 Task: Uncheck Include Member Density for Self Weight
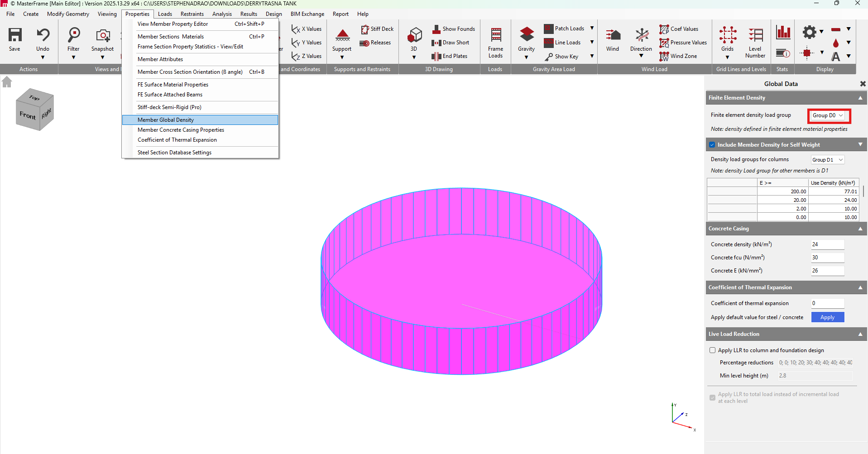712,145
